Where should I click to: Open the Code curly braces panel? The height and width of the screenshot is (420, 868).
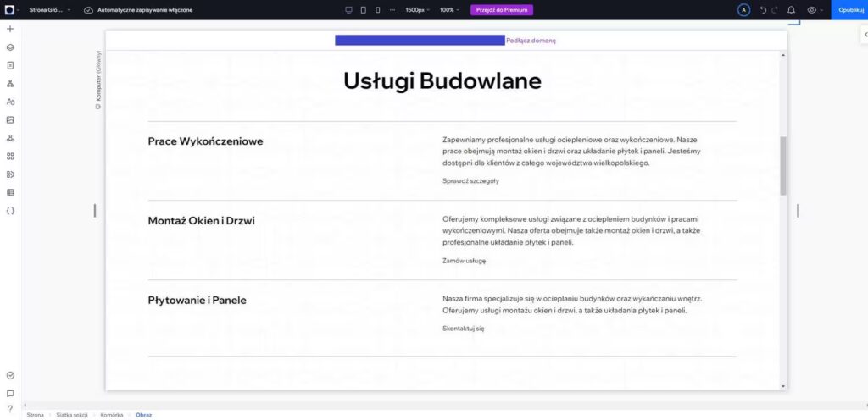10,211
